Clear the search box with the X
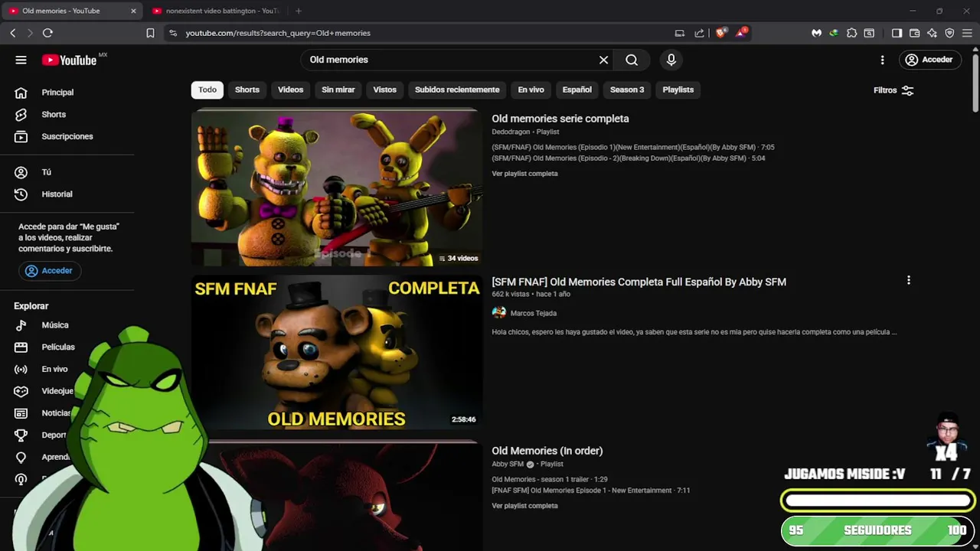The width and height of the screenshot is (980, 551). pyautogui.click(x=603, y=60)
